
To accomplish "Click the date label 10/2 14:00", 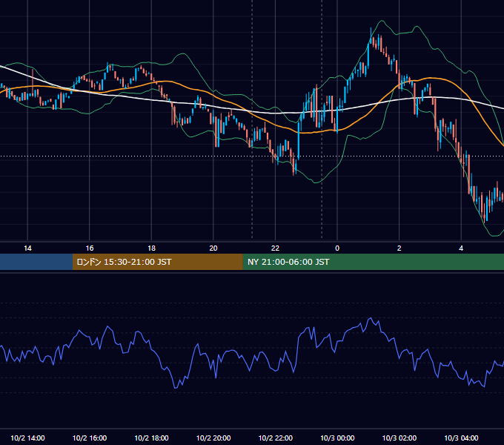I will click(27, 438).
